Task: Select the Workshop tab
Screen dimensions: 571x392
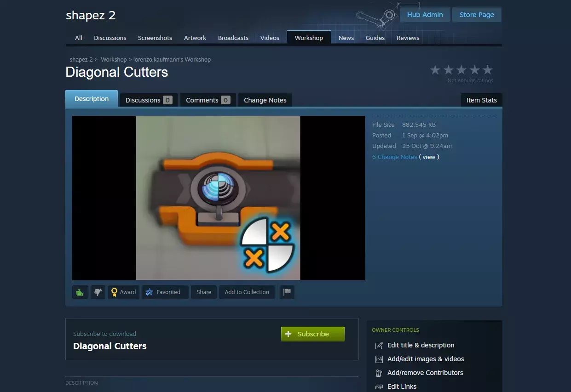Action: pyautogui.click(x=309, y=38)
